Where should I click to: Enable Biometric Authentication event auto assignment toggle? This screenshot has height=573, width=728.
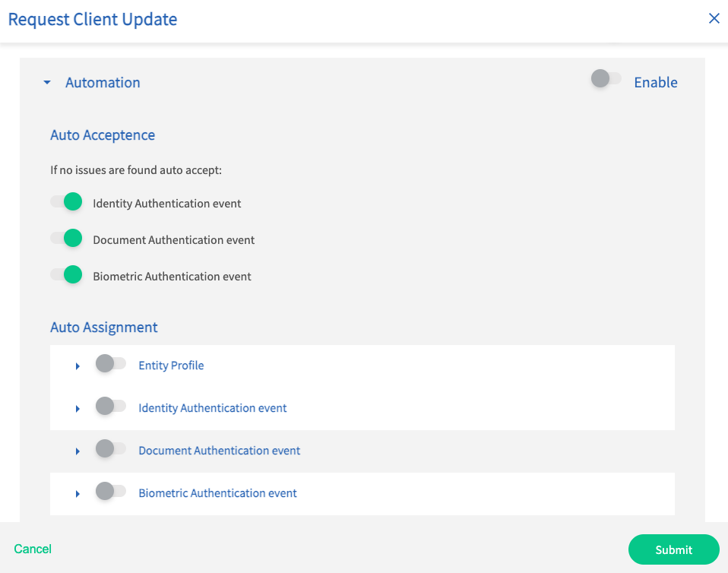point(110,491)
